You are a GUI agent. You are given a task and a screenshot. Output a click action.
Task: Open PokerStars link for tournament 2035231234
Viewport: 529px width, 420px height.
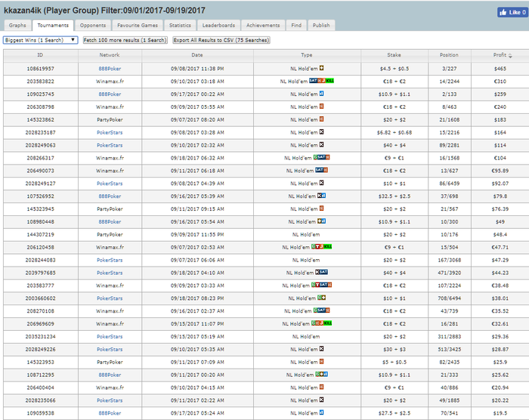point(110,337)
